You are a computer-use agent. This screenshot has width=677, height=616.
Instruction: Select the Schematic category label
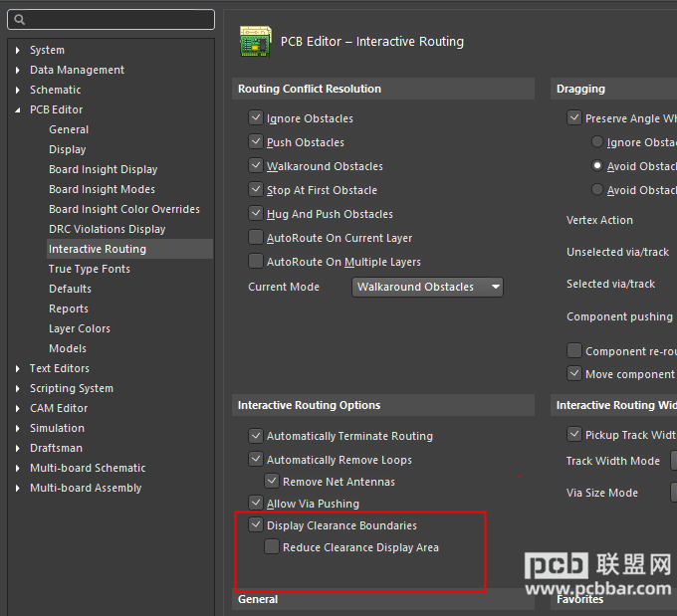56,90
